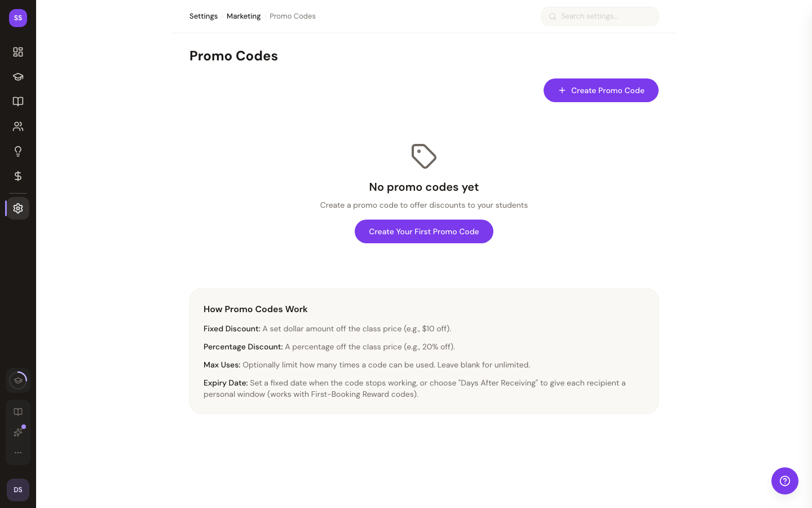Open the dollar sign finances icon
The image size is (812, 508).
point(18,176)
